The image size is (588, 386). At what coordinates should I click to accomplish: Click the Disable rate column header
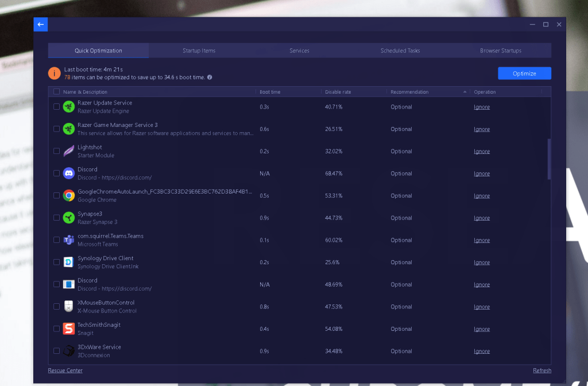pyautogui.click(x=338, y=92)
